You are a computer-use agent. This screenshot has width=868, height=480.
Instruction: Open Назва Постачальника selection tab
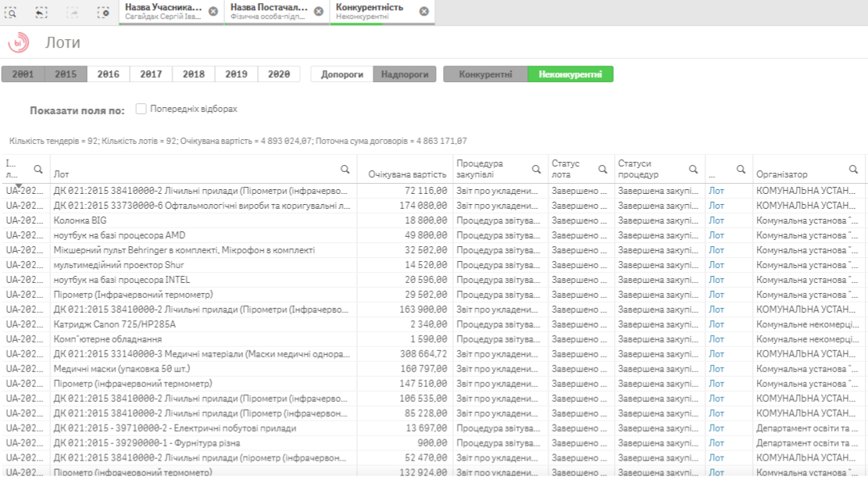(269, 12)
